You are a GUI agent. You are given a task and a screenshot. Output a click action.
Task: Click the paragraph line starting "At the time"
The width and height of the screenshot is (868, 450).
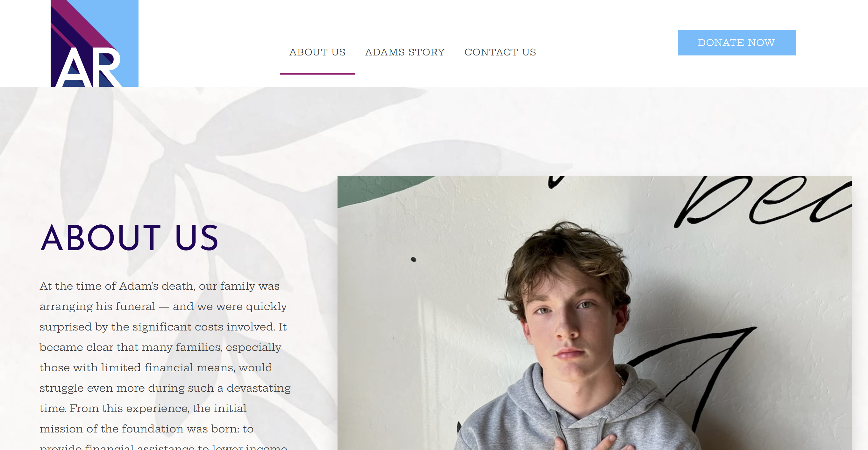(160, 286)
